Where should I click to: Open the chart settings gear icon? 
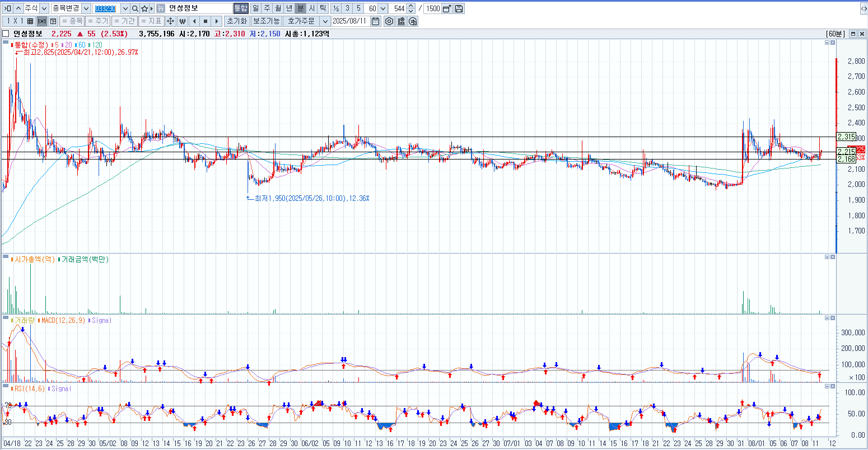389,21
